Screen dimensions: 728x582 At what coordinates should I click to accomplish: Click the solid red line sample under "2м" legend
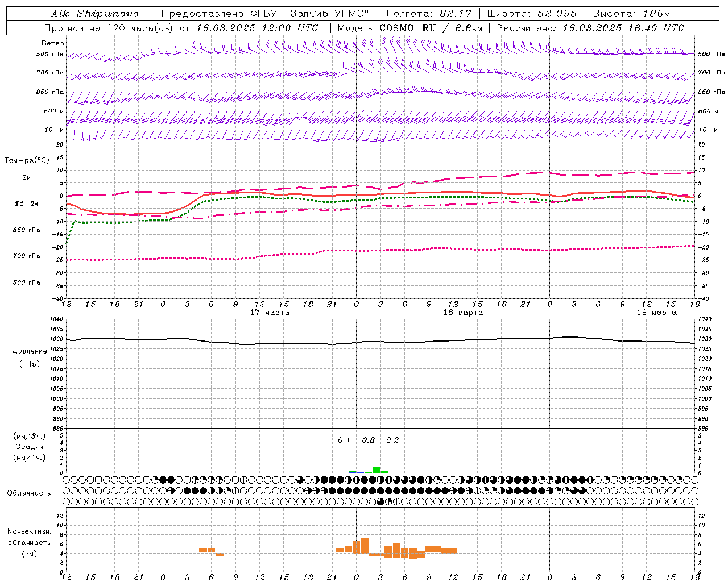tap(26, 184)
